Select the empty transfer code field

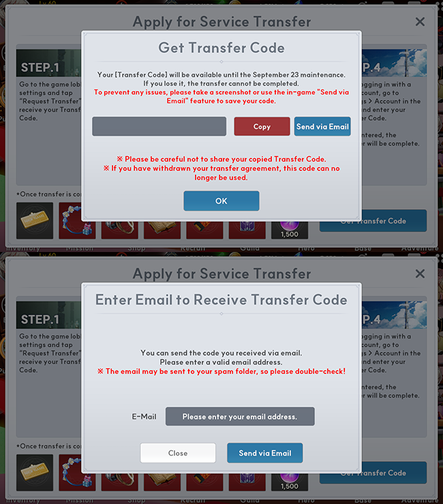[x=159, y=126]
